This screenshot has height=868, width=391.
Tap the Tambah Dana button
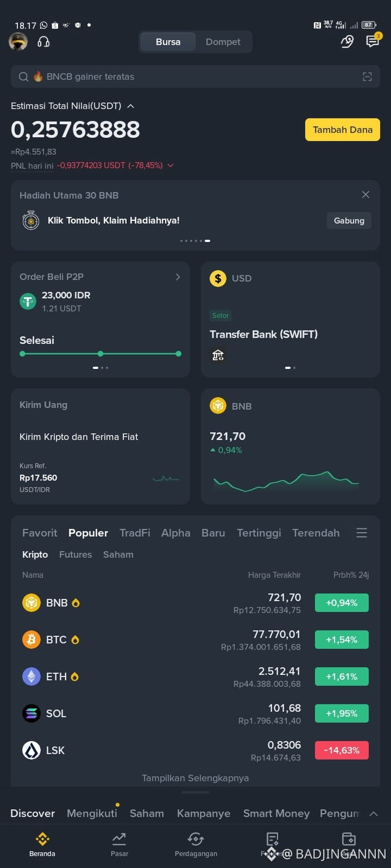pos(342,130)
